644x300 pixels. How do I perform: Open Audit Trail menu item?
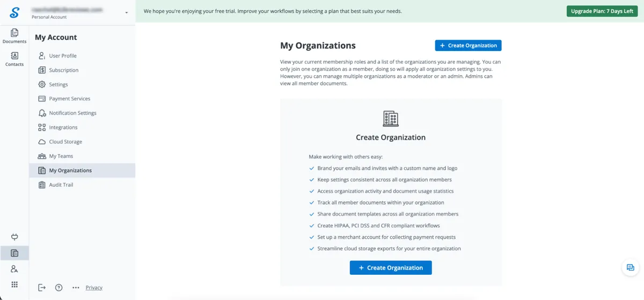coord(82,185)
